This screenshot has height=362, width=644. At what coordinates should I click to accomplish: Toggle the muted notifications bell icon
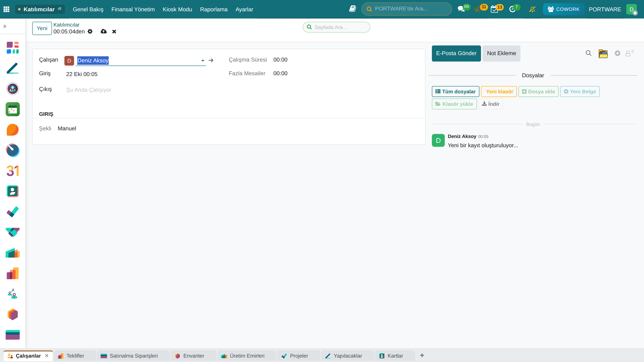(x=532, y=9)
